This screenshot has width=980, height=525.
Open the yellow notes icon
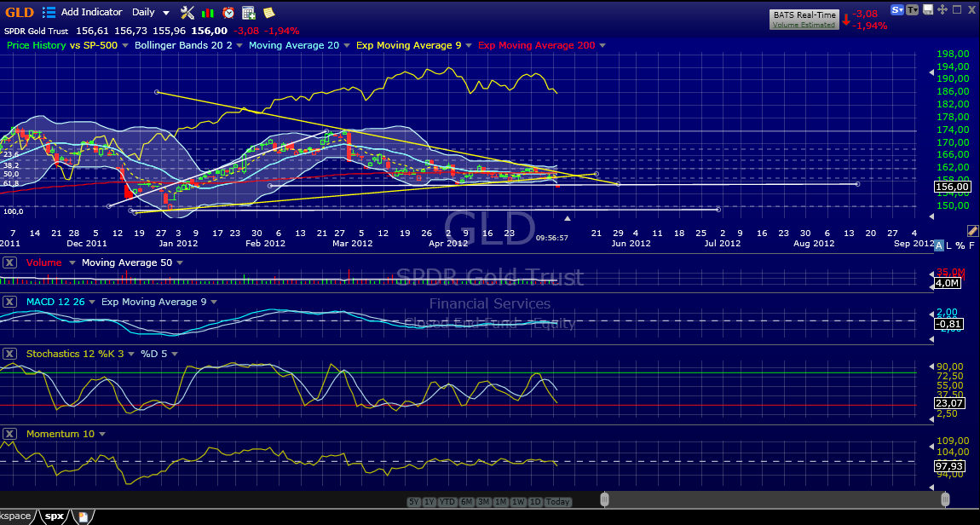(x=268, y=13)
